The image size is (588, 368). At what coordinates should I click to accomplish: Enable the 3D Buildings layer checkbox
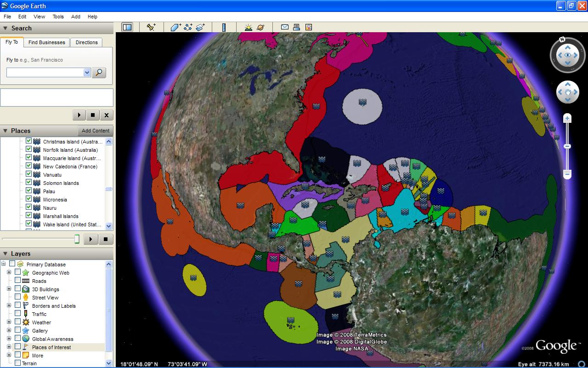(x=17, y=288)
